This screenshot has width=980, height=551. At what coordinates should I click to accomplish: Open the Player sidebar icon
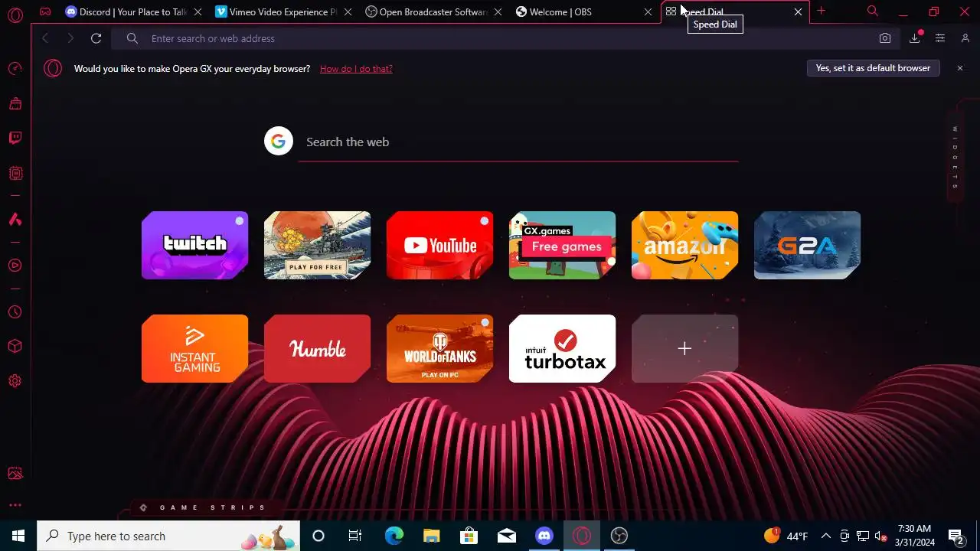(15, 266)
